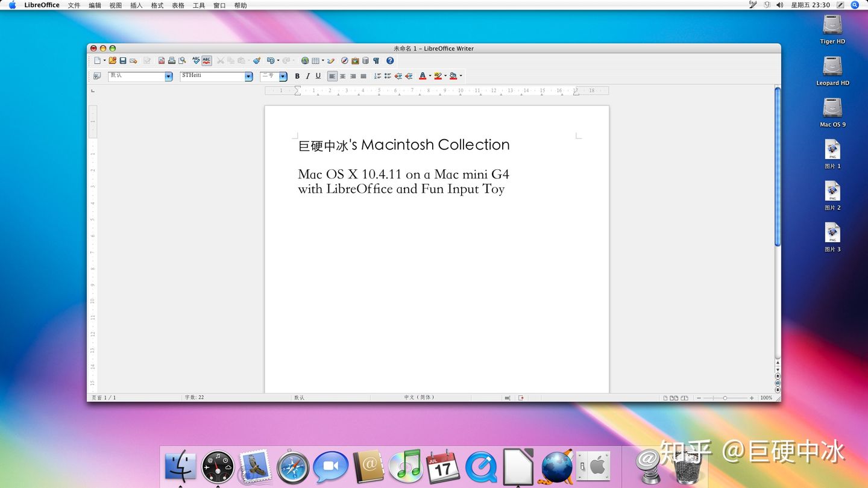This screenshot has height=488, width=868.
Task: Run the spelling and grammar check
Action: point(196,61)
